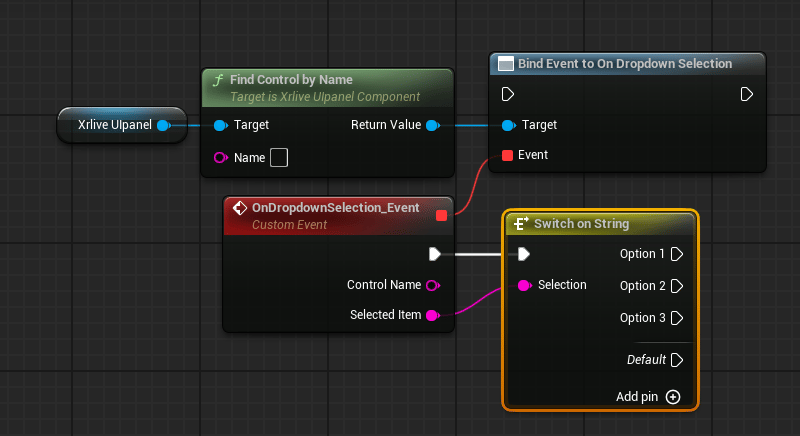Select the Switch on String node title

click(582, 224)
